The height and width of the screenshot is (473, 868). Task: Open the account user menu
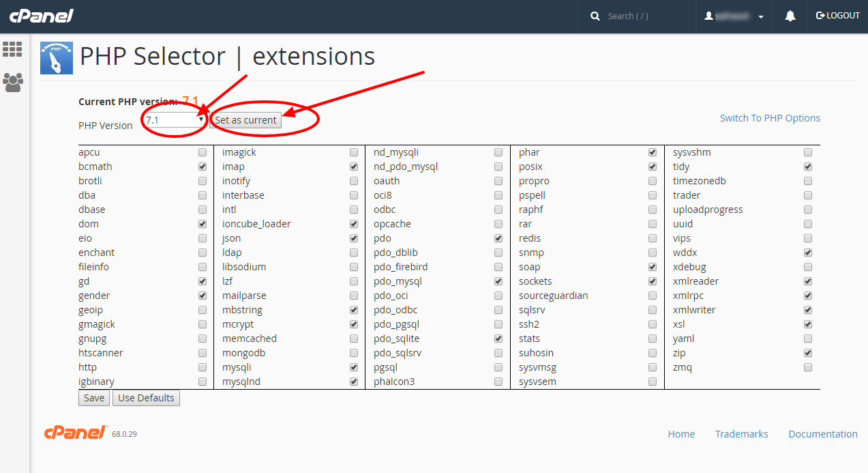tap(734, 16)
